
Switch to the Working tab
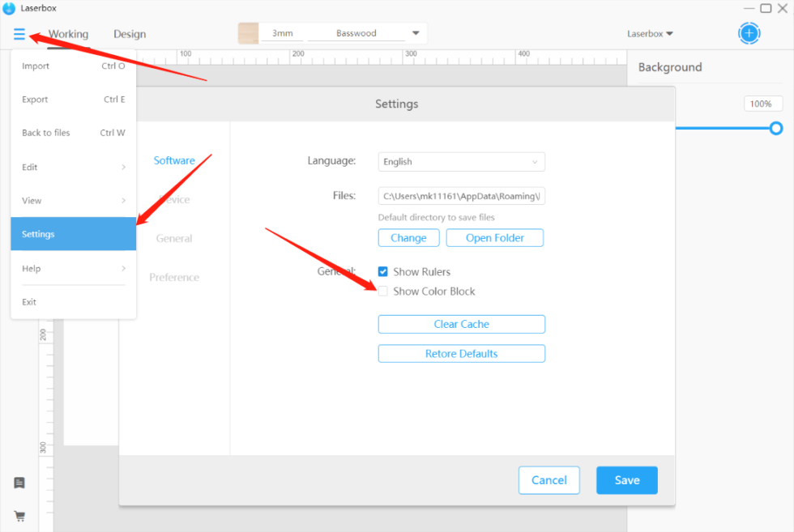tap(68, 34)
